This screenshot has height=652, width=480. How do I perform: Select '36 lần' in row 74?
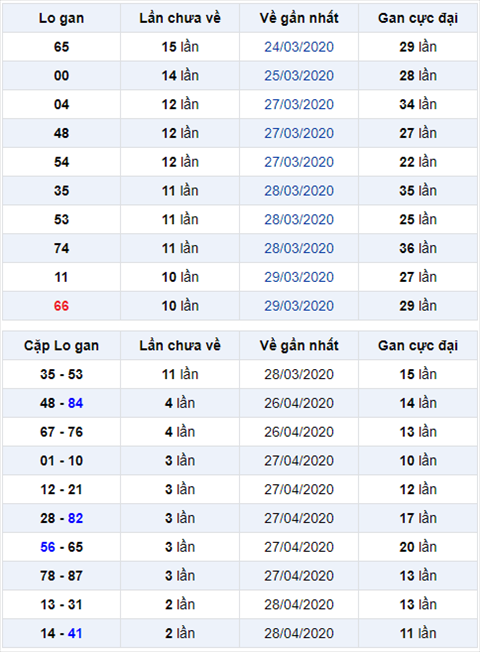point(418,248)
